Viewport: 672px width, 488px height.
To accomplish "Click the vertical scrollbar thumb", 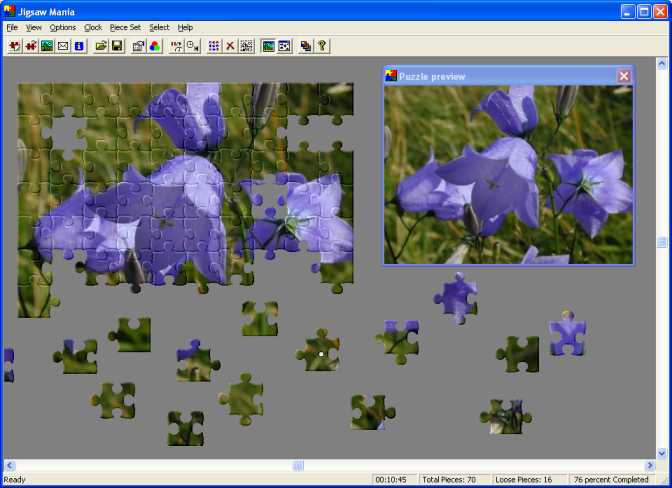I will [x=662, y=243].
